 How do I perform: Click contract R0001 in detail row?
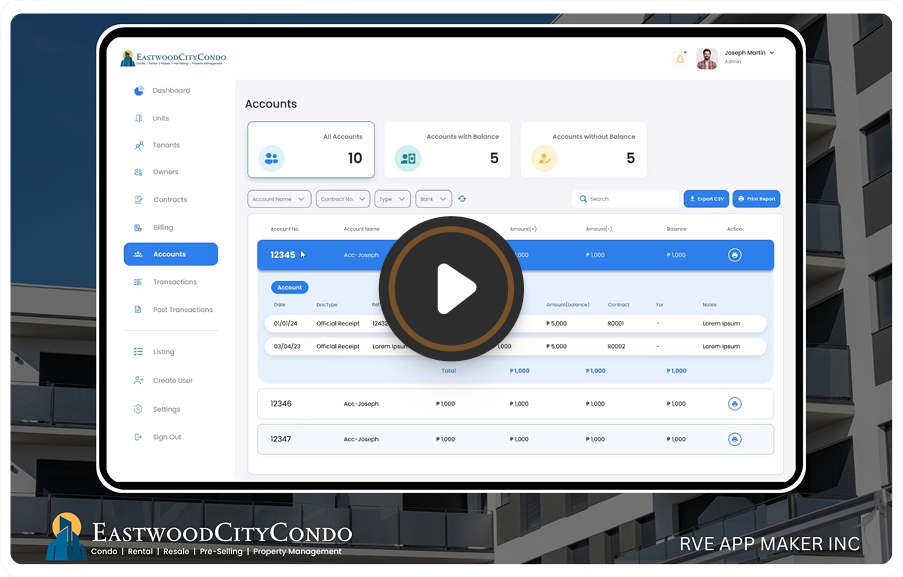[x=616, y=324]
